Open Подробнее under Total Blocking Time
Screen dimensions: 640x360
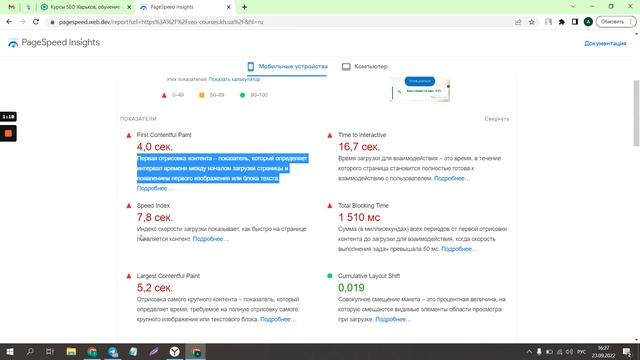coord(459,249)
